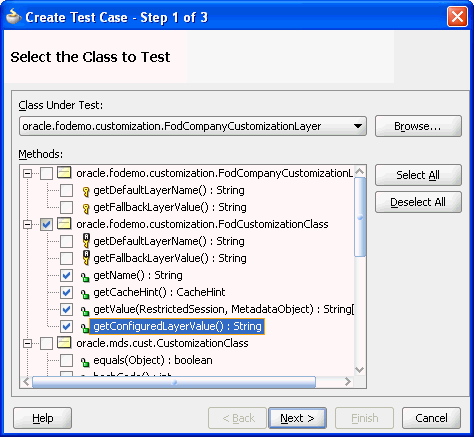Select the getCacheHint() : CacheHint row
Screen dimensions: 474x437
[159, 292]
